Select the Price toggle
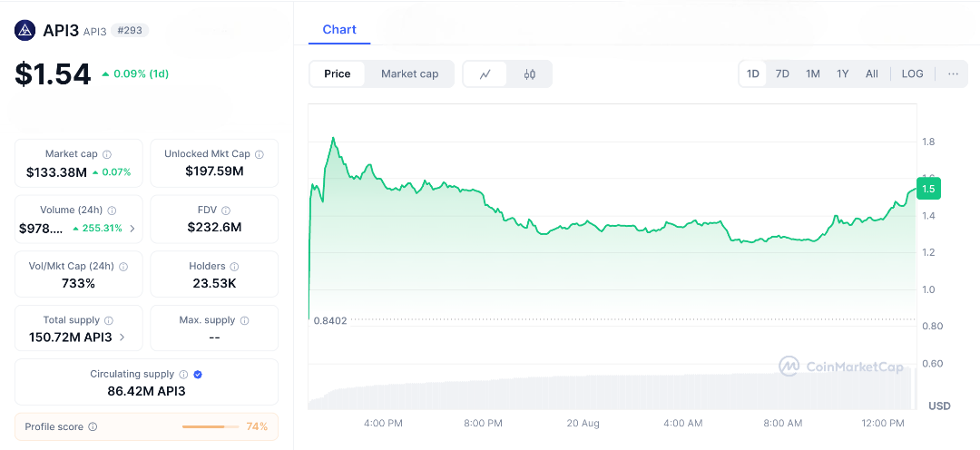 point(338,73)
